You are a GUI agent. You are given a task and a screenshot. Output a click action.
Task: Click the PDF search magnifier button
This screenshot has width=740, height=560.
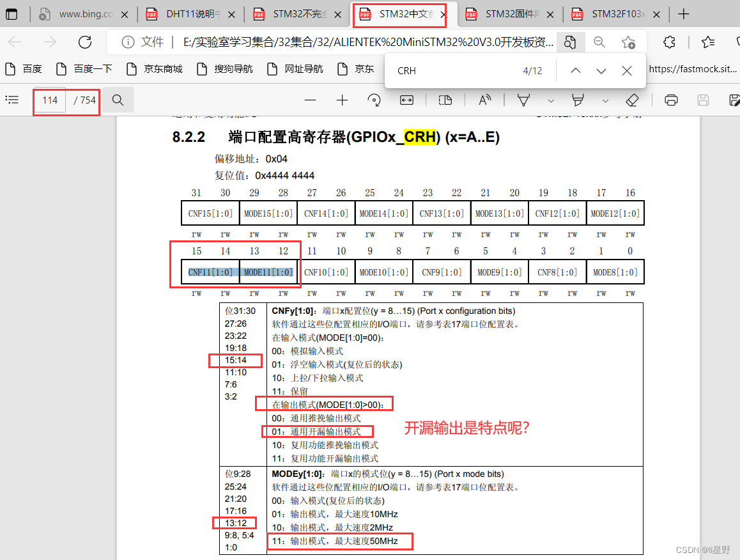118,100
